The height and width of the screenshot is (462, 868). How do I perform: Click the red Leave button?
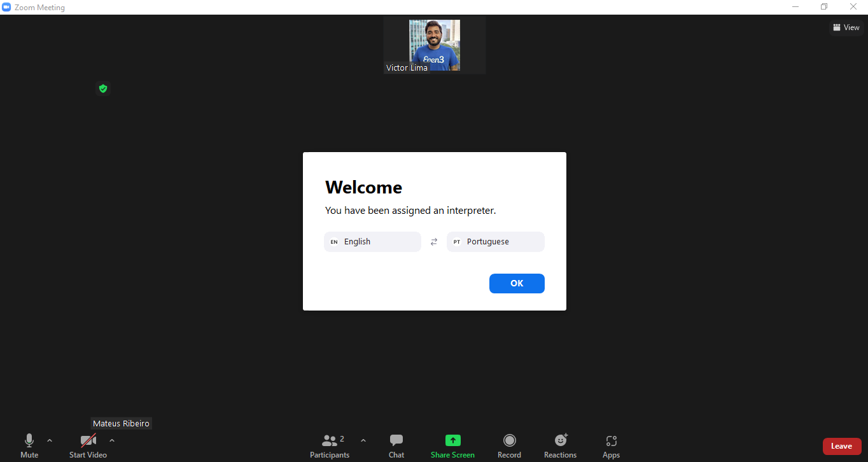pos(842,446)
